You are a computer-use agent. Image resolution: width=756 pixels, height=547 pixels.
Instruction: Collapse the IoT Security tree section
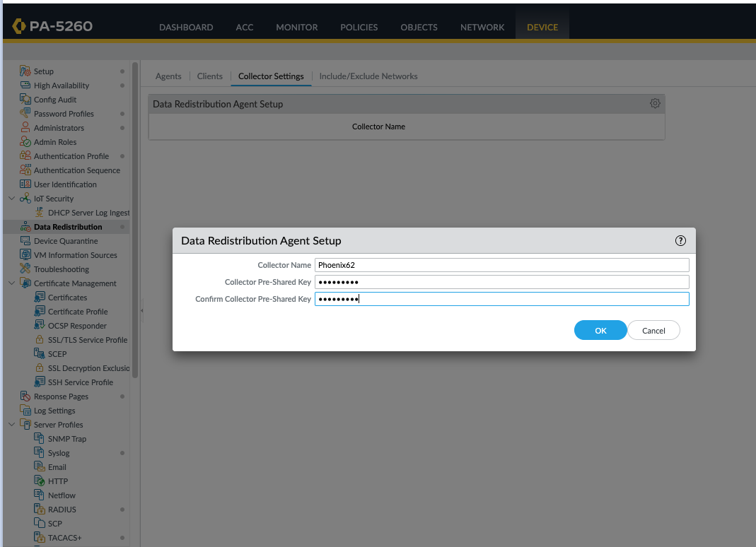[10, 198]
